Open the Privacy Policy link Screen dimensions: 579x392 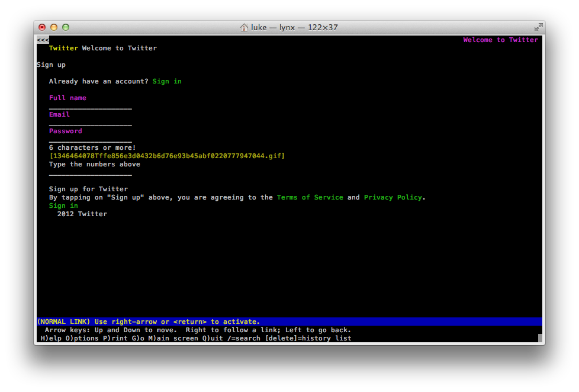coord(393,198)
